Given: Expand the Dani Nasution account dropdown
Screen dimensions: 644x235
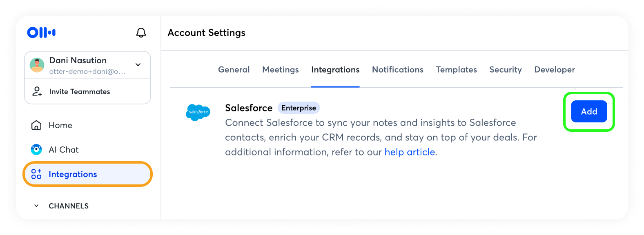Looking at the screenshot, I should click(x=138, y=65).
